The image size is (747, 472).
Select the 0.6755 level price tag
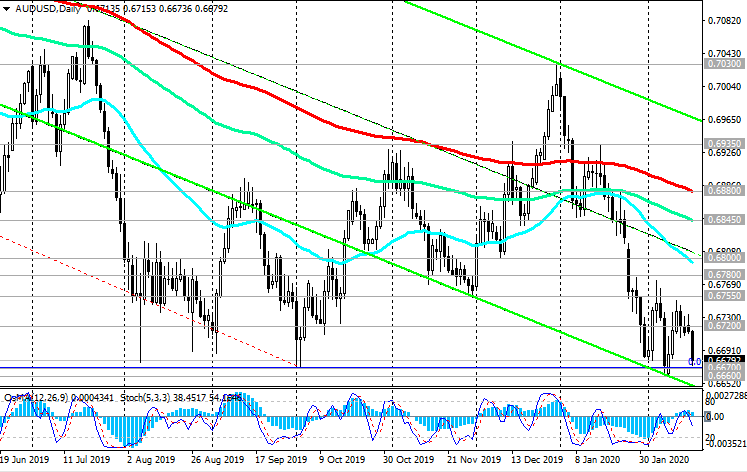pyautogui.click(x=724, y=296)
